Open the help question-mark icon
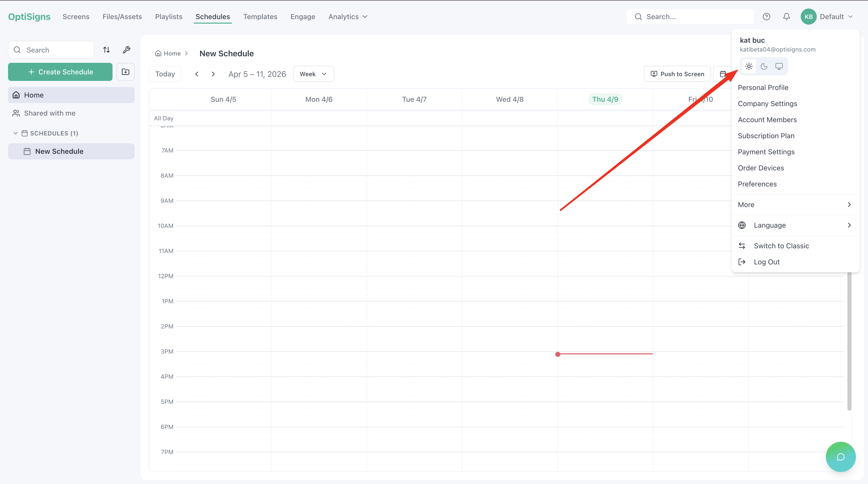This screenshot has width=868, height=484. pyautogui.click(x=766, y=16)
